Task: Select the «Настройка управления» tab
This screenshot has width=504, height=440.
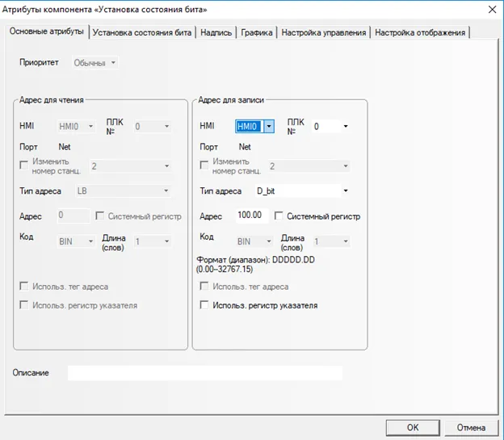Action: tap(324, 32)
